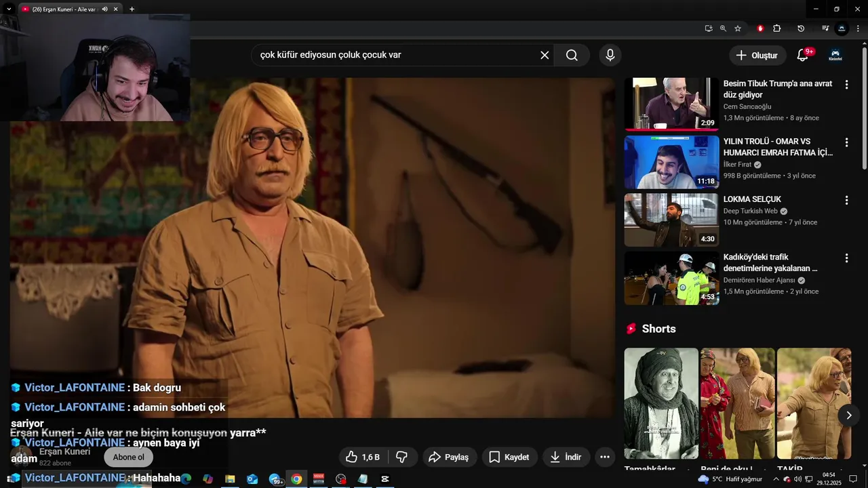Open the Windows notification center icon
This screenshot has width=868, height=488.
[x=853, y=479]
